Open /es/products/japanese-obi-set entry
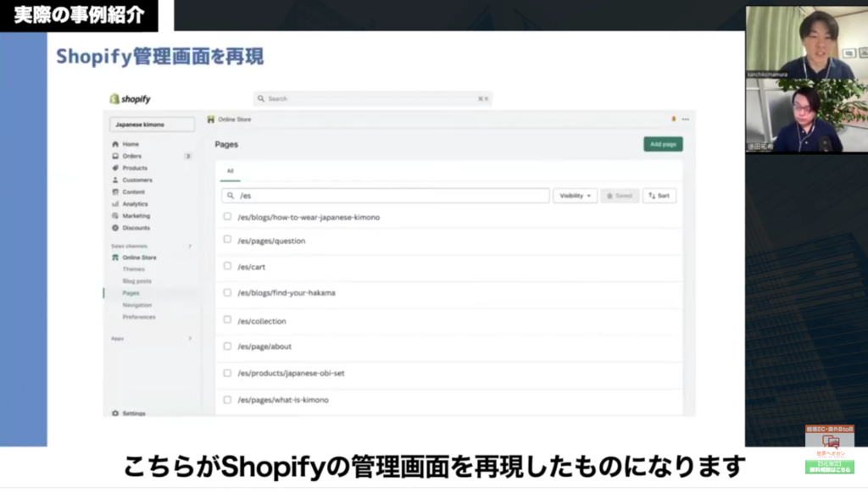 click(x=292, y=373)
